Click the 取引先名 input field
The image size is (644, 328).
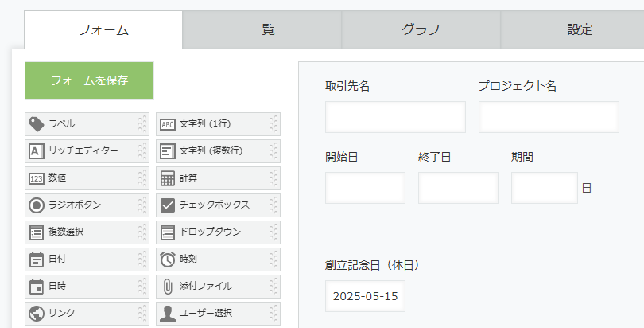(x=395, y=117)
